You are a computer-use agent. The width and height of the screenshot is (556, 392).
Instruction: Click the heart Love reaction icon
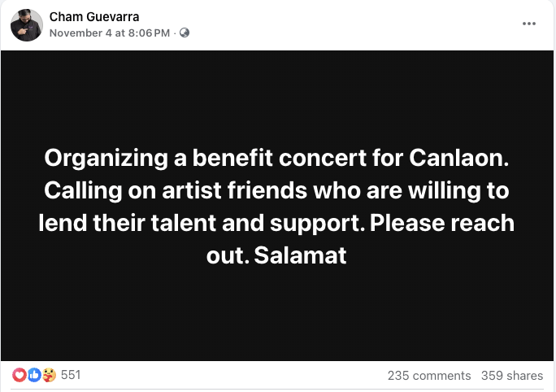pyautogui.click(x=20, y=375)
